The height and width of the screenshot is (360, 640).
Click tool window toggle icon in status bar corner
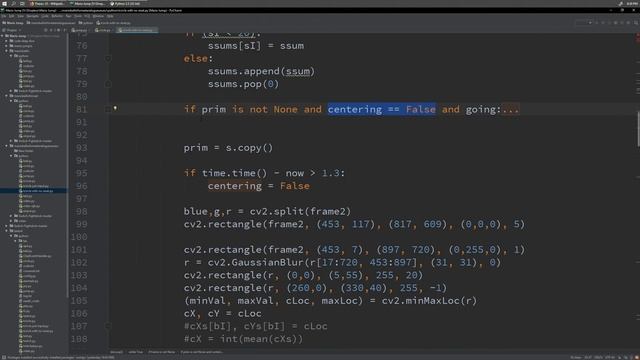coord(4,357)
